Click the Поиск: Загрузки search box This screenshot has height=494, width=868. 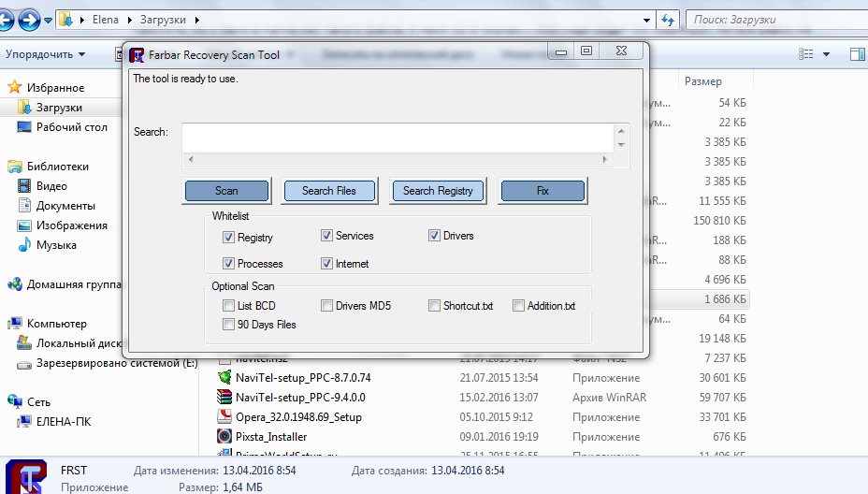(x=776, y=20)
